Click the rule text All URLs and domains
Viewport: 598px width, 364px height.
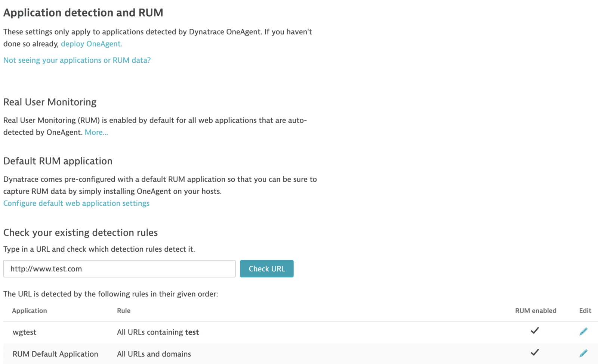point(154,354)
